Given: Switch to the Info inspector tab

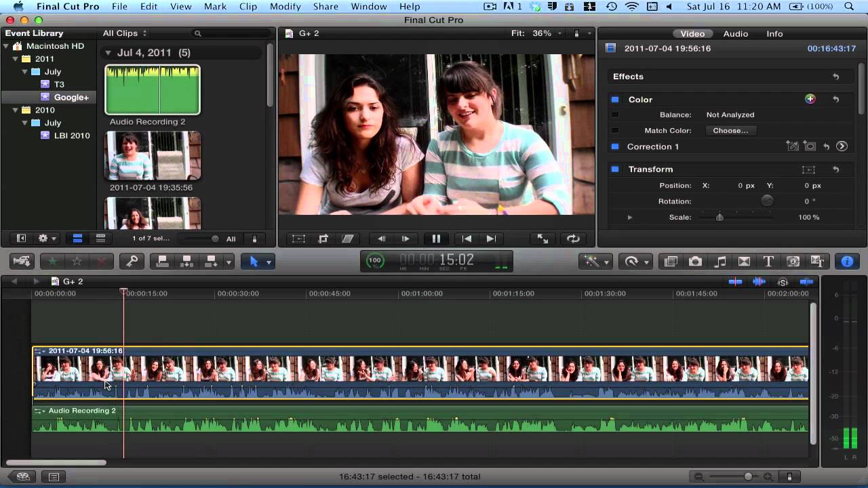Looking at the screenshot, I should [x=774, y=33].
